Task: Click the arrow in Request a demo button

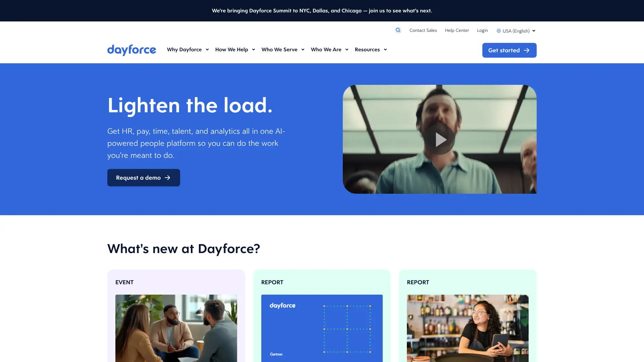Action: click(x=167, y=178)
